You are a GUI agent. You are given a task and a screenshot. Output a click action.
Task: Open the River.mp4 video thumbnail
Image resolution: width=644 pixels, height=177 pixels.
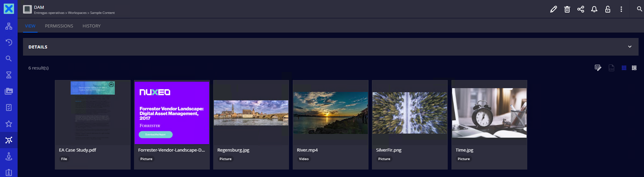pyautogui.click(x=330, y=113)
